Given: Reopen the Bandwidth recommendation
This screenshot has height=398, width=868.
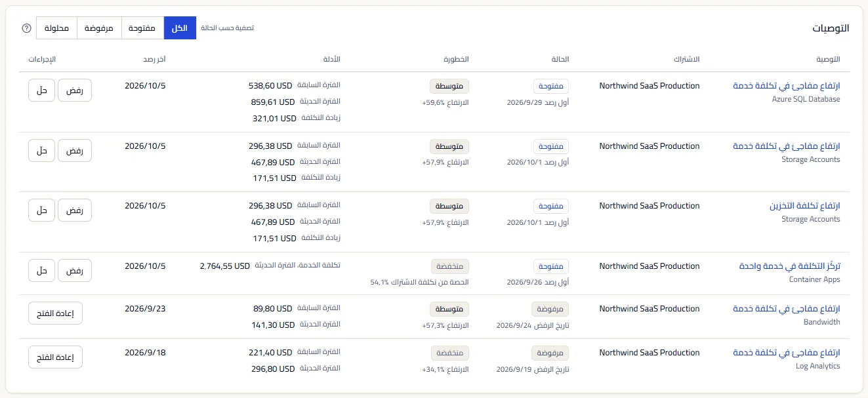Looking at the screenshot, I should (56, 313).
